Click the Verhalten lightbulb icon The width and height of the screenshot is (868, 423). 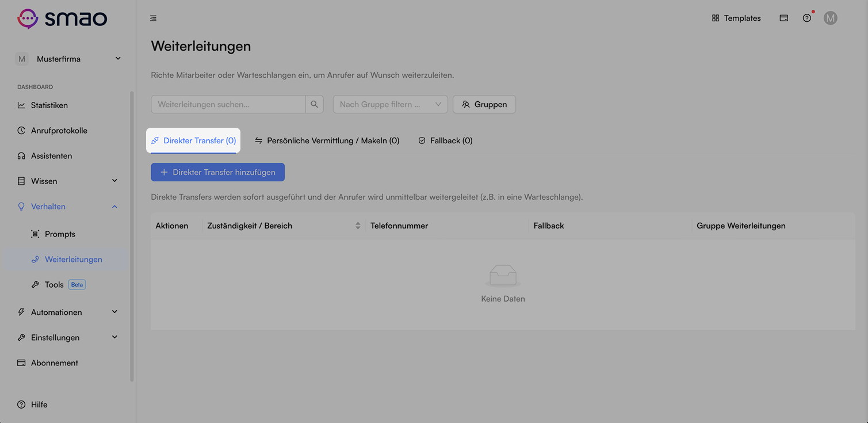[21, 207]
